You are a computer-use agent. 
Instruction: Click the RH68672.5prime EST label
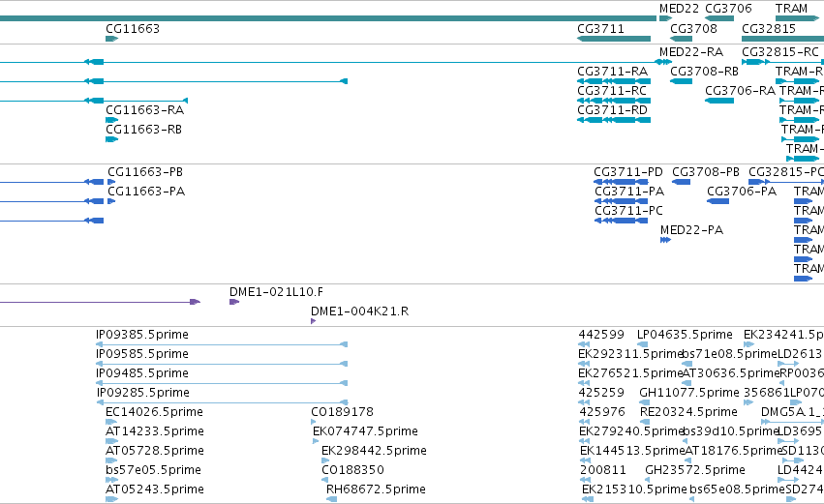[x=376, y=489]
